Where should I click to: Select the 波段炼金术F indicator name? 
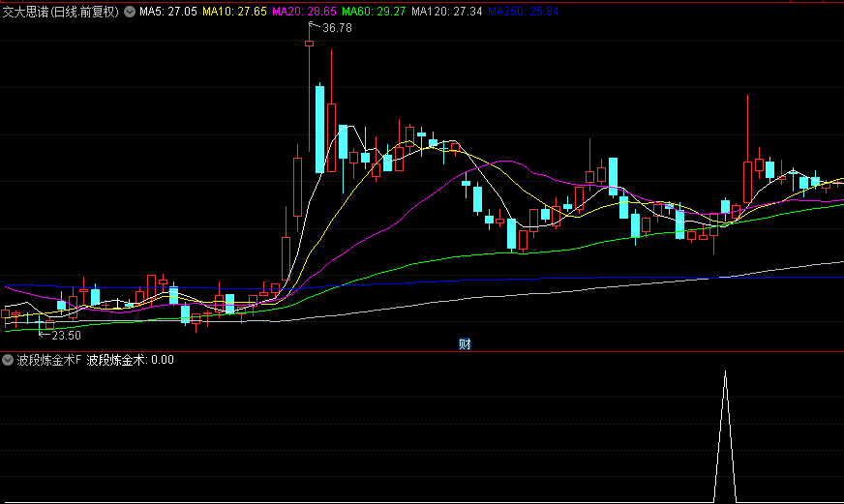[49, 360]
